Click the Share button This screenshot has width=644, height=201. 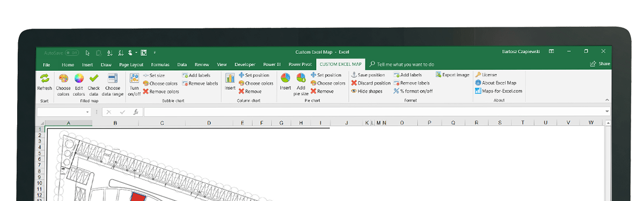(x=601, y=64)
